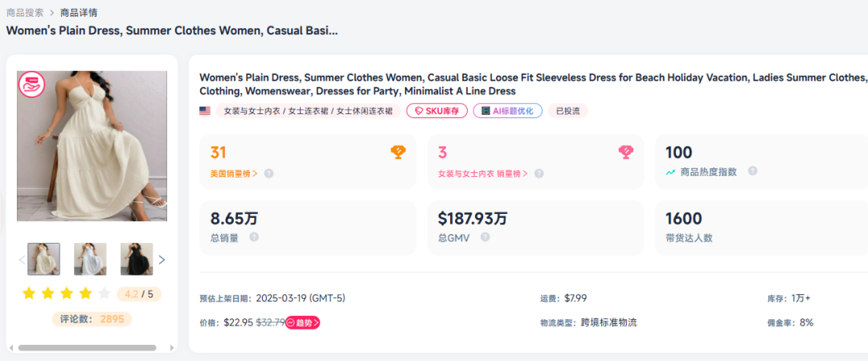The height and width of the screenshot is (361, 868).
Task: Click help icon beside 总销量
Action: [254, 237]
